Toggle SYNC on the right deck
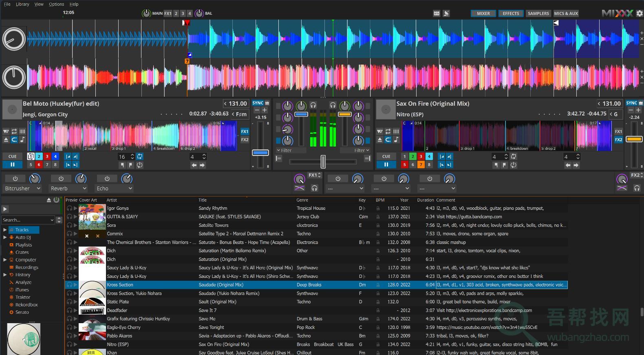The image size is (644, 355). (x=631, y=103)
